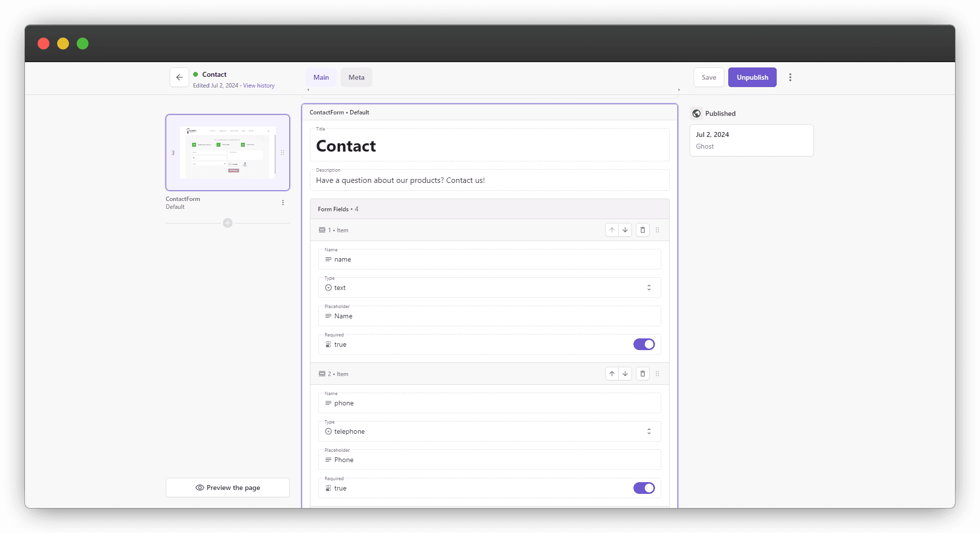The height and width of the screenshot is (533, 980).
Task: Move form field item 2 down
Action: tap(625, 374)
